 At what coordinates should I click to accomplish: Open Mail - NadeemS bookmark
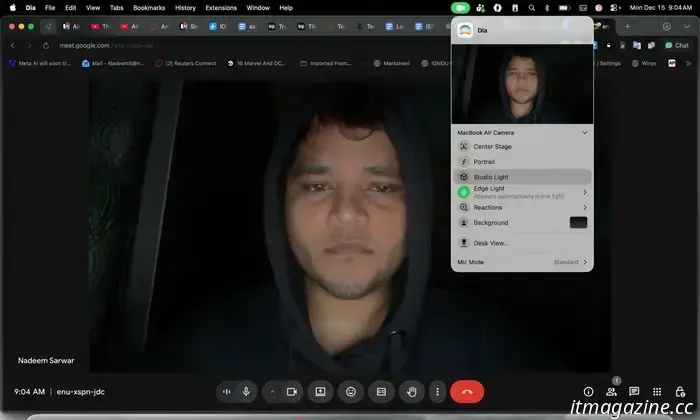click(113, 63)
